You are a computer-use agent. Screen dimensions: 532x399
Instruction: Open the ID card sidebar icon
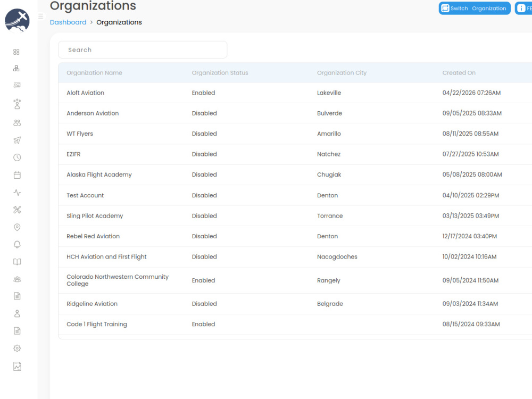tap(17, 85)
